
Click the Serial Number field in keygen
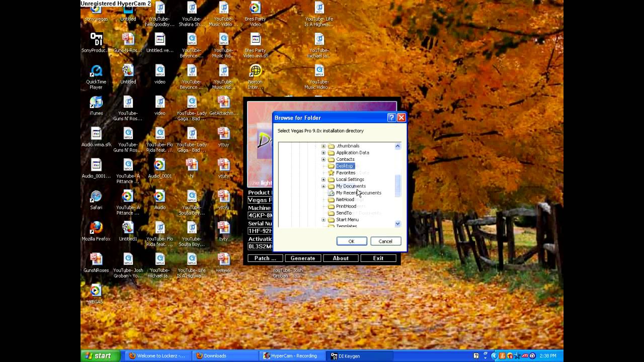(x=260, y=231)
